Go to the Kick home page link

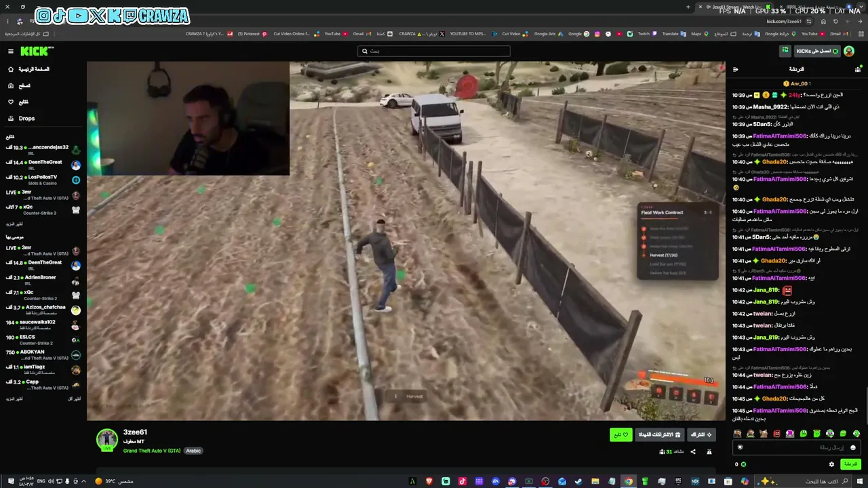click(28, 69)
